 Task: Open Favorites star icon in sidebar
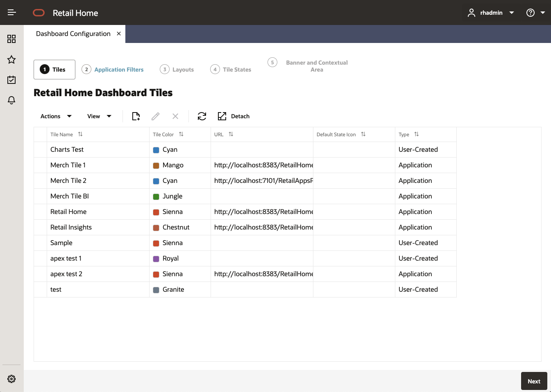[x=11, y=60]
